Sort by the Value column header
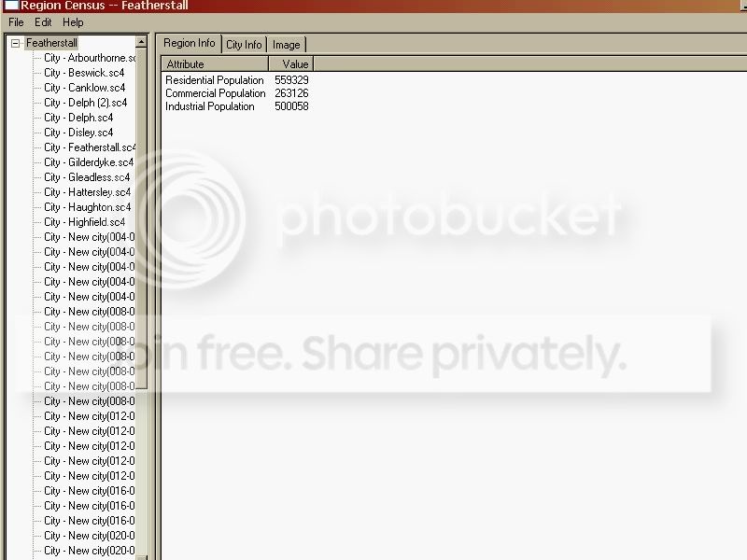 (291, 63)
